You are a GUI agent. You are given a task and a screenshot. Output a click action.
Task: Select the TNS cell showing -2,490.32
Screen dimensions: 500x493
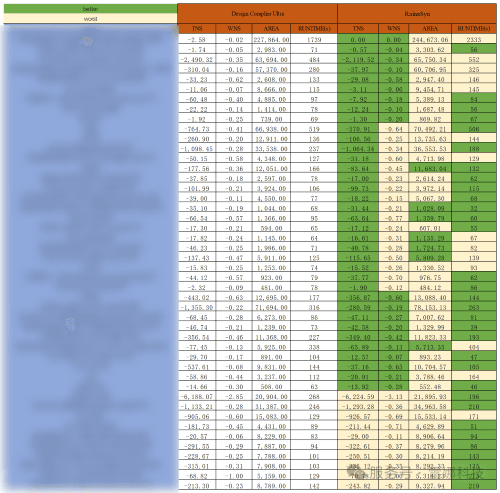tap(197, 60)
